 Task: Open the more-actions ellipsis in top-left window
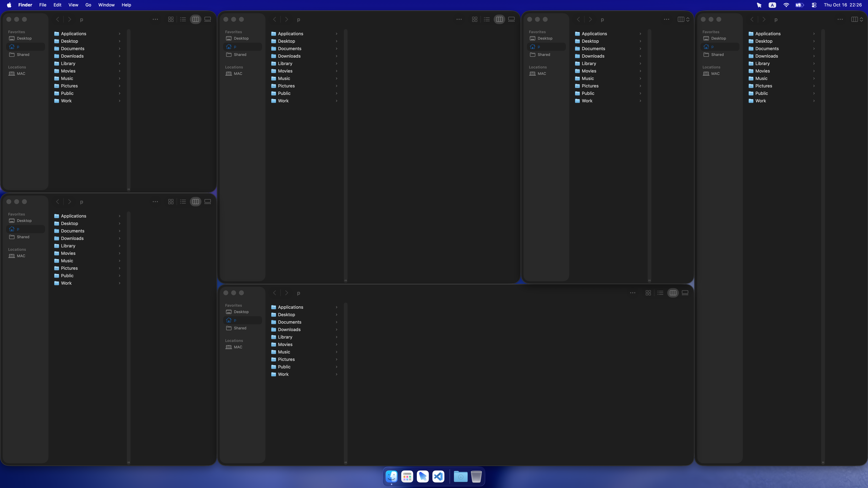[155, 19]
